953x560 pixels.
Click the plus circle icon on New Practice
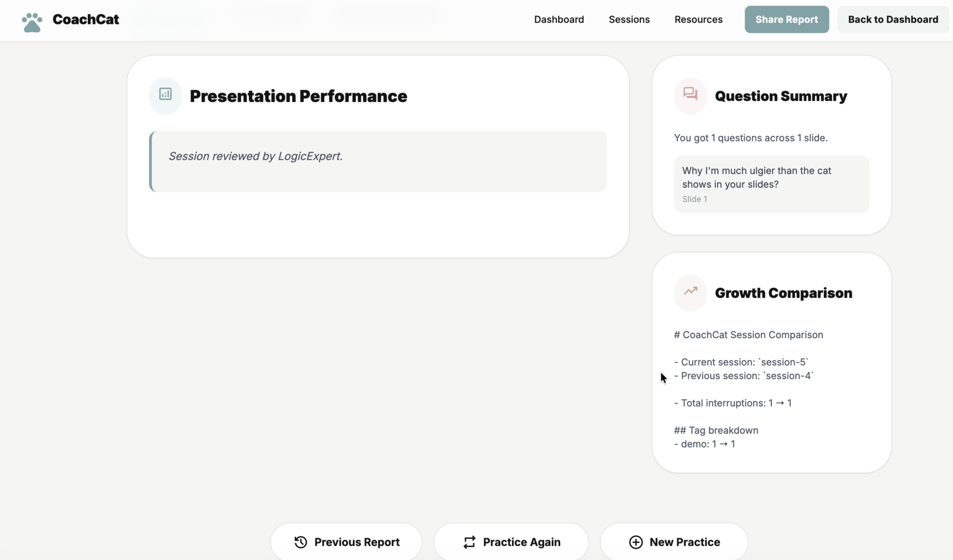[636, 542]
